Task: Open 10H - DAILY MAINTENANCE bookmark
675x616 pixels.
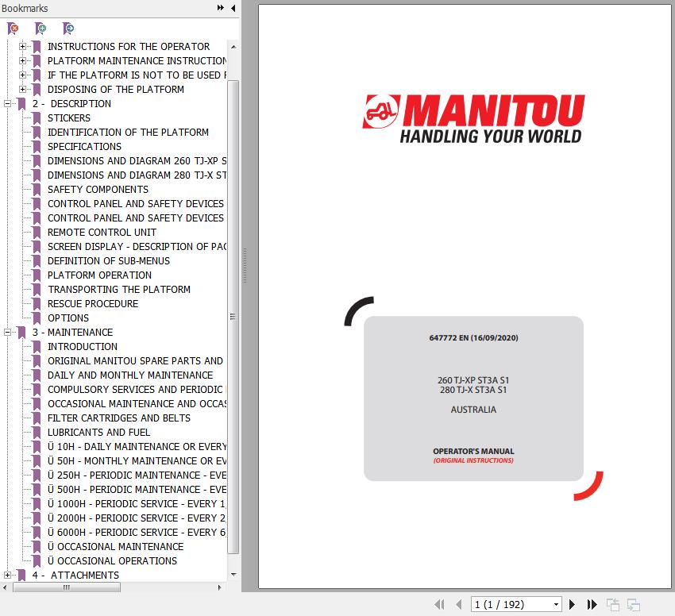Action: pyautogui.click(x=137, y=446)
